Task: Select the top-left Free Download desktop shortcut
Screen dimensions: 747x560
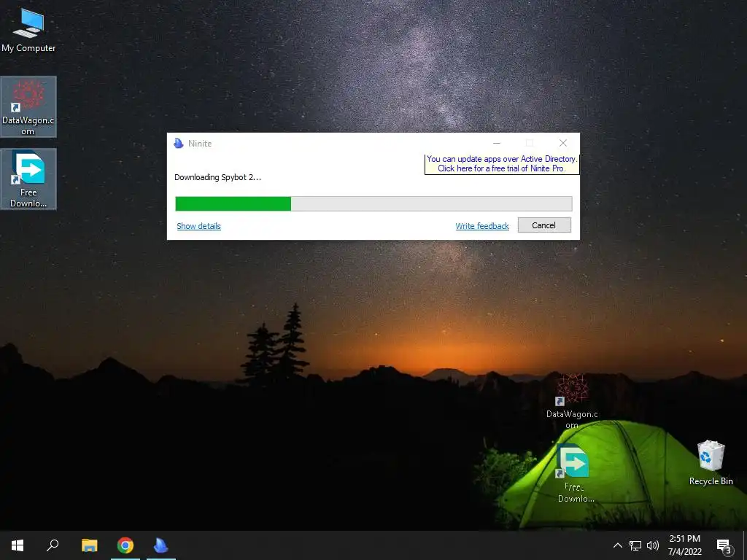Action: click(28, 179)
